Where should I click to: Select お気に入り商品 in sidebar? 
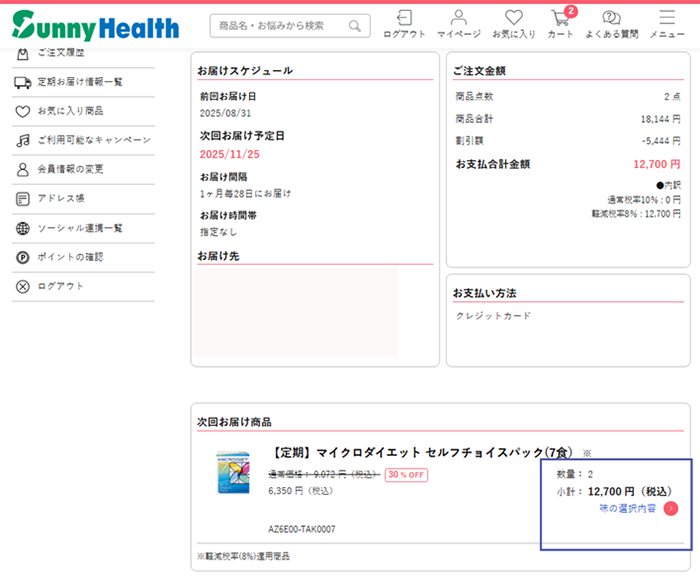[x=70, y=111]
